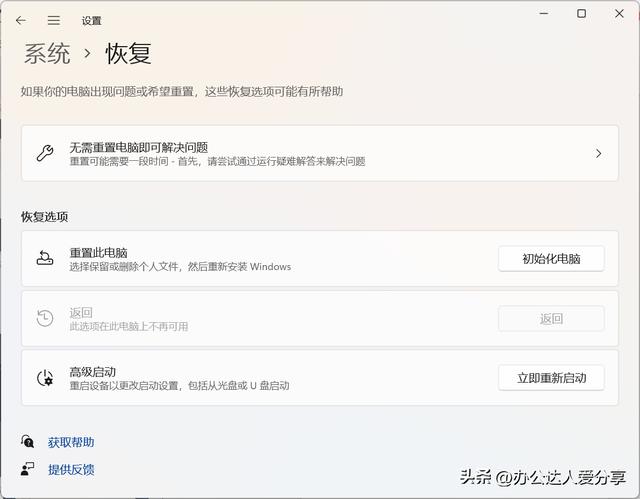
Task: Expand the 无需重置电脑即可解决问题 chevron
Action: (598, 153)
